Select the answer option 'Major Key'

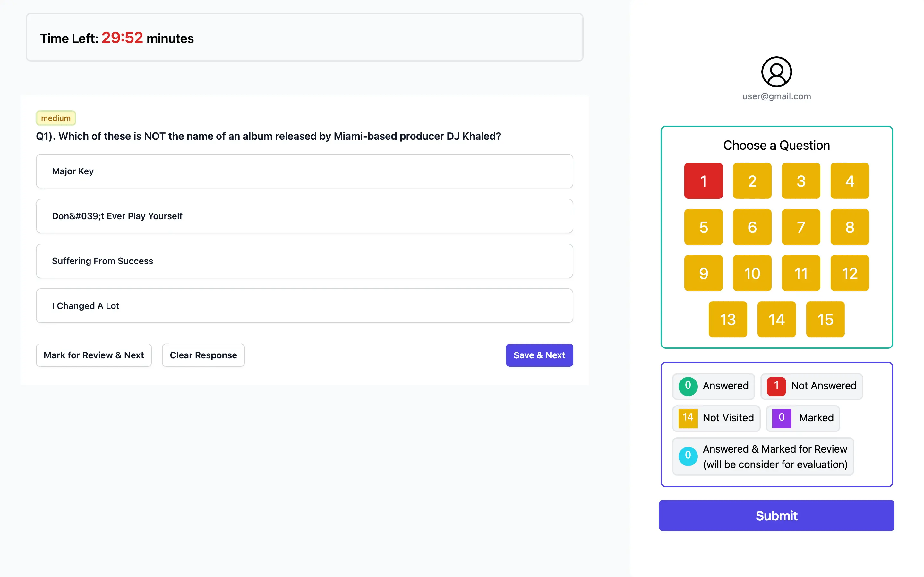[304, 171]
